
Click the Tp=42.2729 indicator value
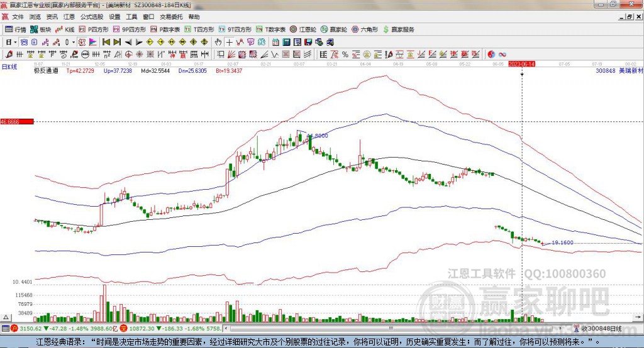point(80,70)
